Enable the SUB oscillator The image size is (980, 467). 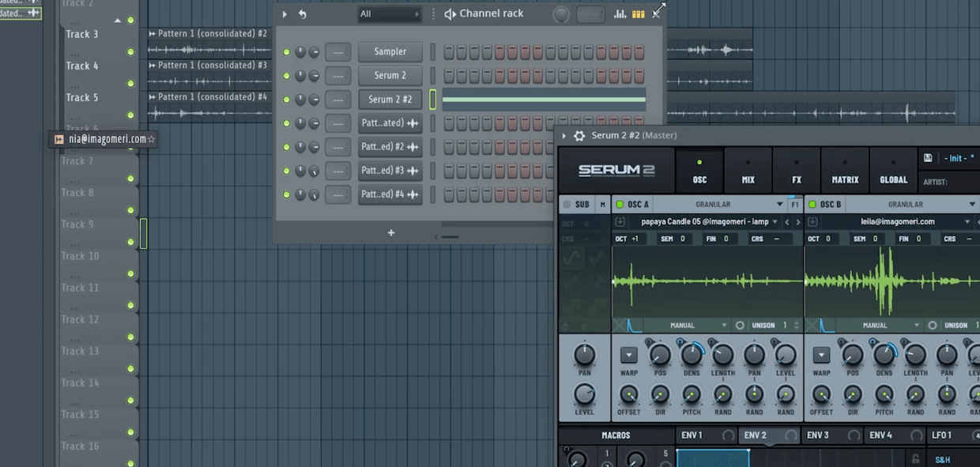coord(566,204)
